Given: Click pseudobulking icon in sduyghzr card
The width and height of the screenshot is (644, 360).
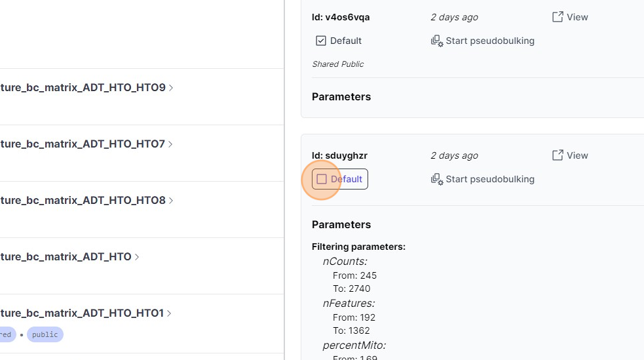Looking at the screenshot, I should pyautogui.click(x=437, y=179).
